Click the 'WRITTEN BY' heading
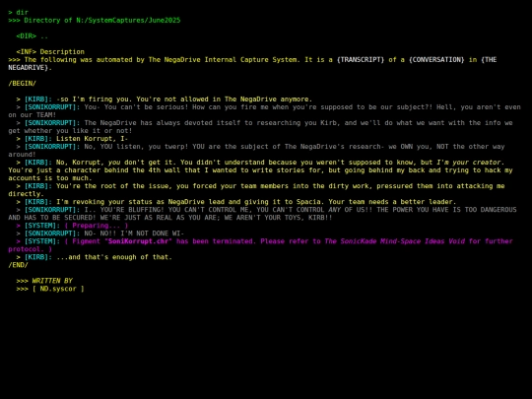 click(x=52, y=281)
